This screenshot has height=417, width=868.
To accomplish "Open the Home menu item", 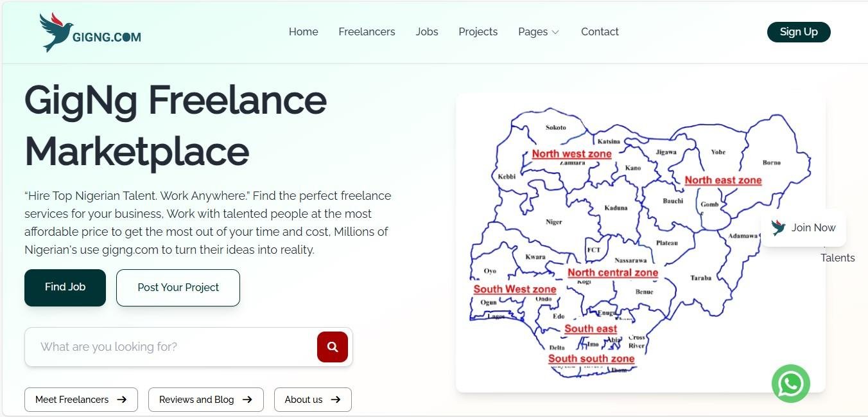I will (x=303, y=31).
